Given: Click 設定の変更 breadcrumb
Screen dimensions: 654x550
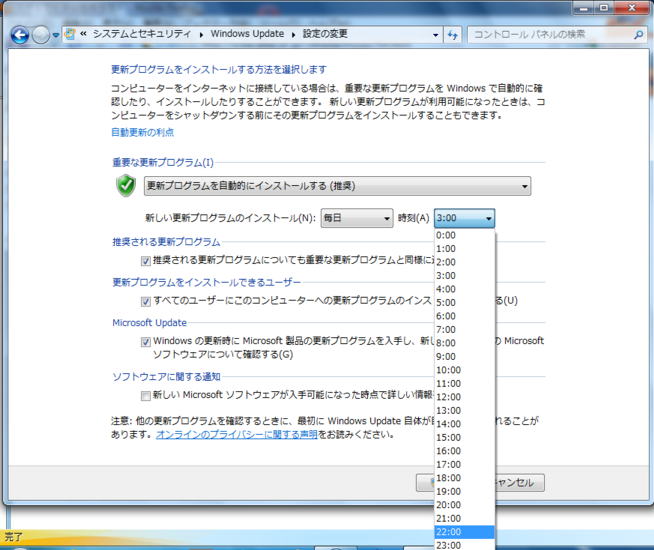Looking at the screenshot, I should pyautogui.click(x=325, y=34).
